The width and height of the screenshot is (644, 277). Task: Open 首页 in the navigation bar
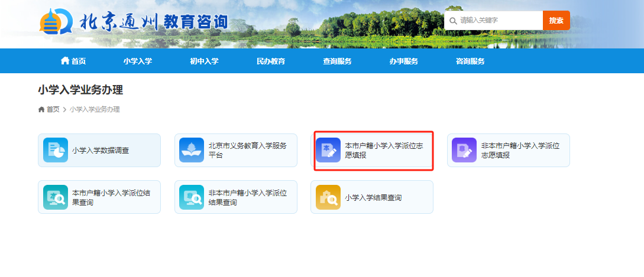73,61
